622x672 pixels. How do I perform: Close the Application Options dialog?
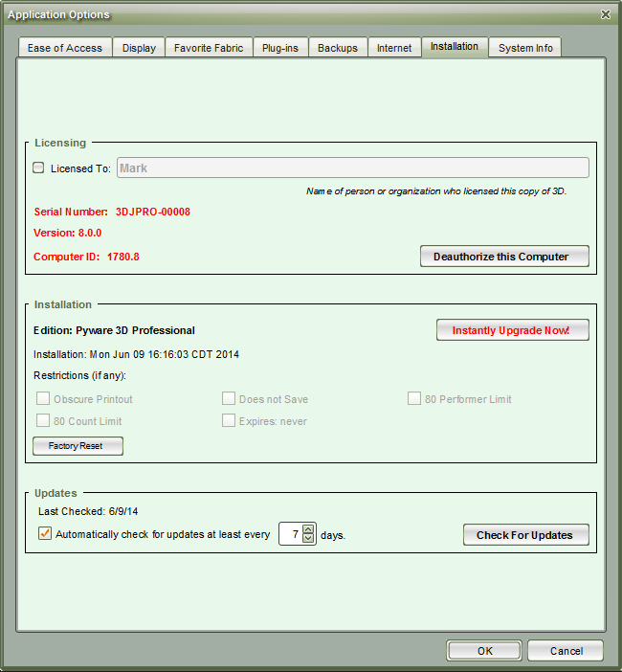tap(606, 14)
